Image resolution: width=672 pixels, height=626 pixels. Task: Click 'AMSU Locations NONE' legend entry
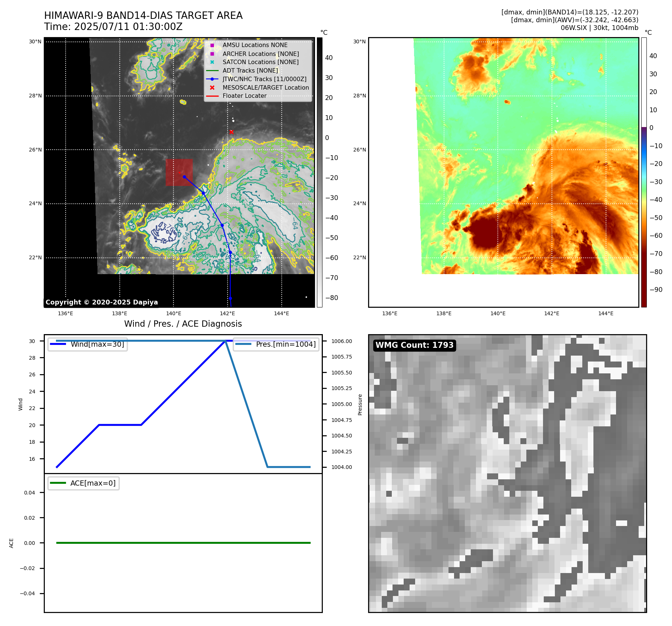pos(255,45)
